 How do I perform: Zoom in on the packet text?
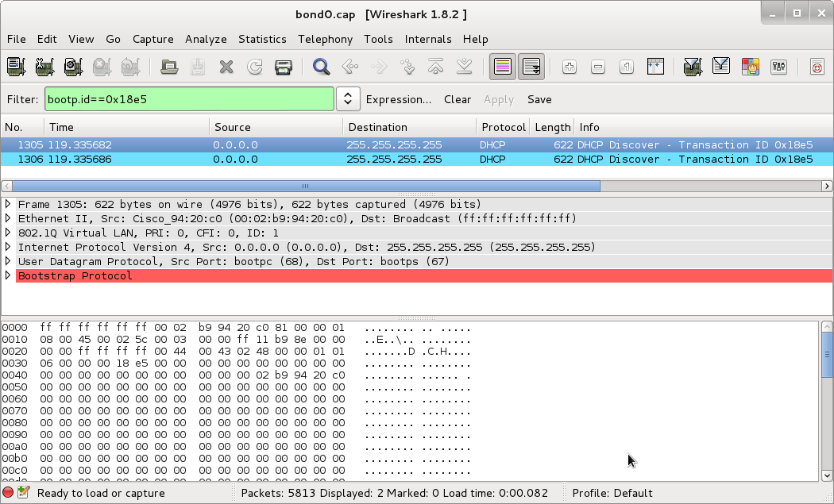coord(570,67)
